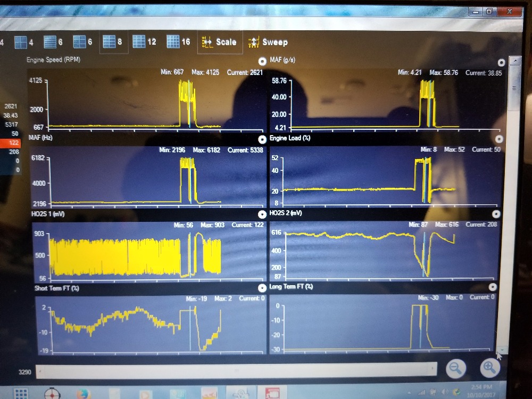Click the vertical scrollbar up arrow
Image resolution: width=532 pixels, height=399 pixels.
[514, 62]
